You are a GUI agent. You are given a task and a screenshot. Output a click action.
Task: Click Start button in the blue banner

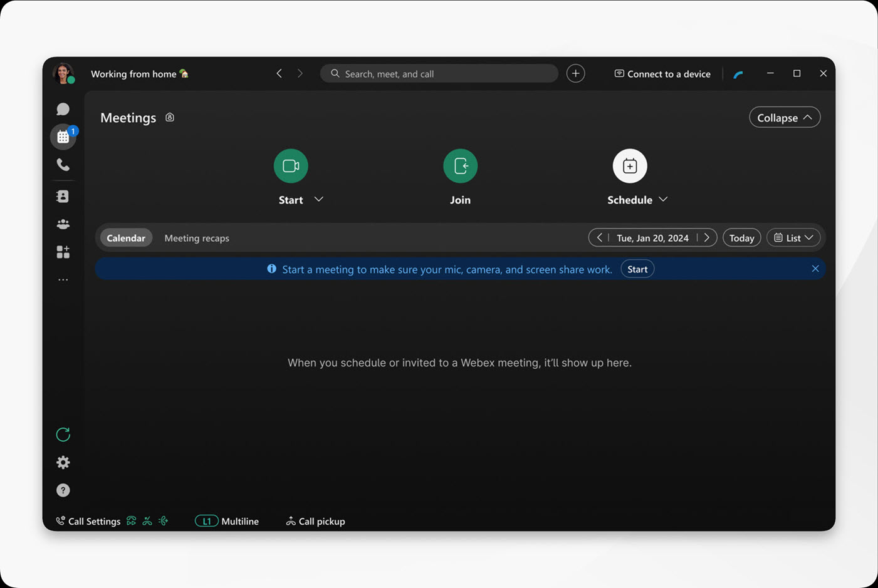[x=637, y=269]
